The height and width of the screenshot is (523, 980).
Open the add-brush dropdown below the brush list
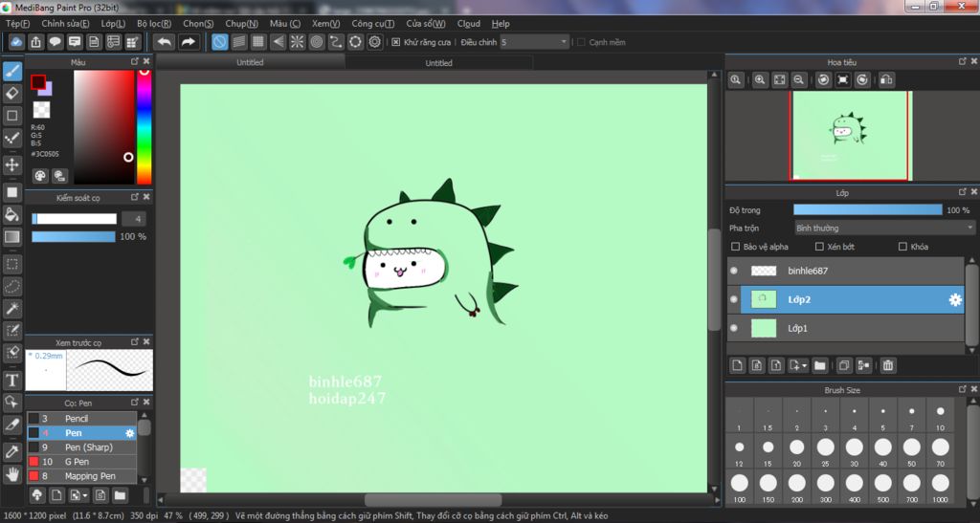click(78, 495)
